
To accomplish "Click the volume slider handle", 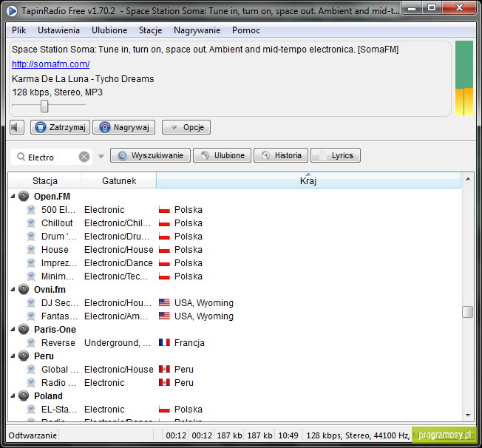I will 44,106.
